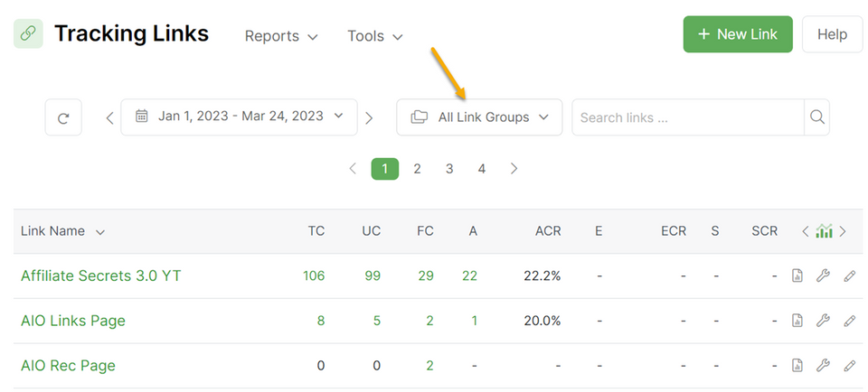Edit AIO Links Page with pencil icon
Viewport: 868px width, 392px height.
[x=849, y=320]
